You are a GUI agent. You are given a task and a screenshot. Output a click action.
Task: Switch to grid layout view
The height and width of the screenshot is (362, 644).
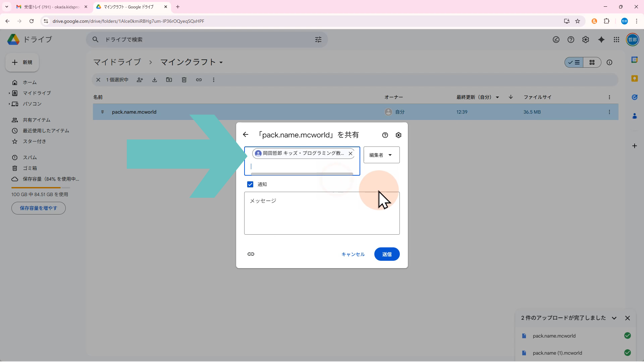pyautogui.click(x=592, y=62)
